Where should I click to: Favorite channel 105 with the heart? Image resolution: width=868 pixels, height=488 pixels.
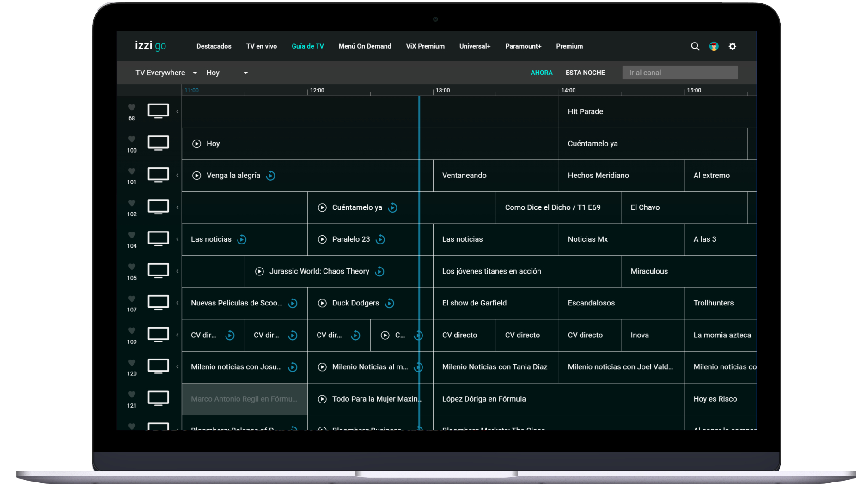coord(132,267)
